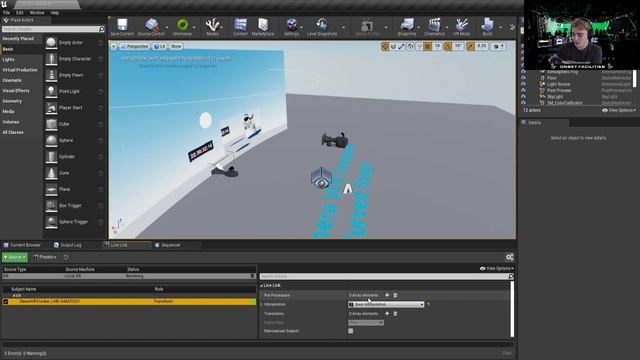Add element to Pre Processors array
Image resolution: width=640 pixels, height=360 pixels.
coord(387,295)
